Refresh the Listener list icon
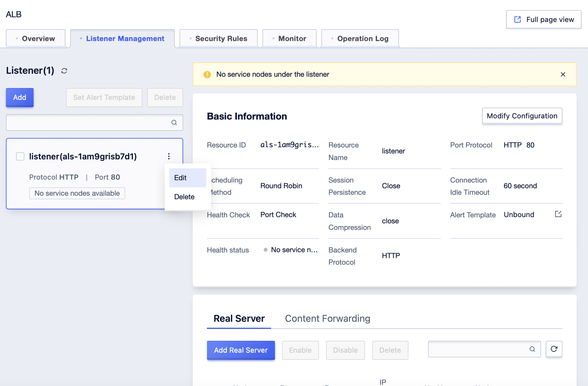 [x=64, y=71]
